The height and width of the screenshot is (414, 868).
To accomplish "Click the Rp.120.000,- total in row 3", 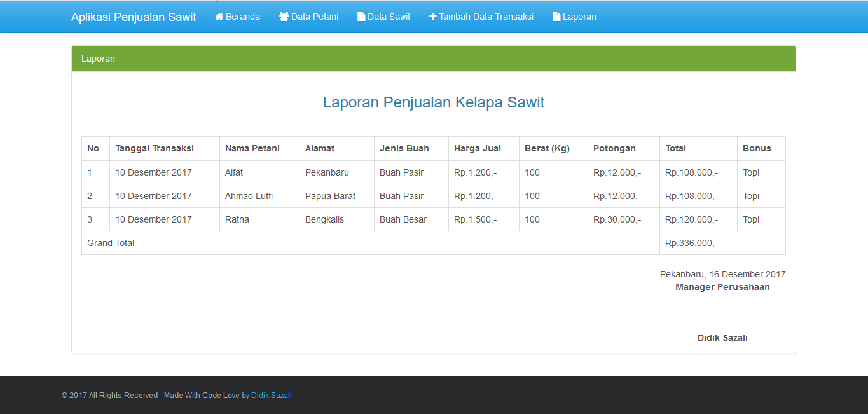I will pyautogui.click(x=689, y=219).
